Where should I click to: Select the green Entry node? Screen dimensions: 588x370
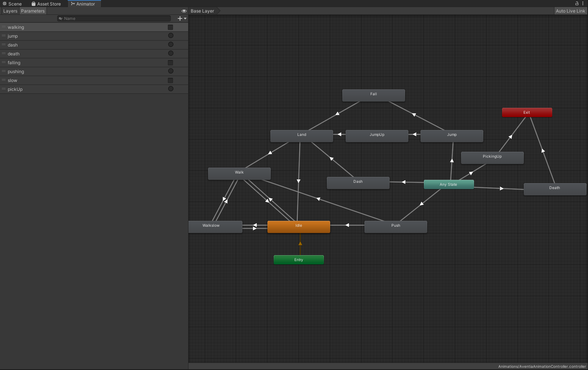299,260
